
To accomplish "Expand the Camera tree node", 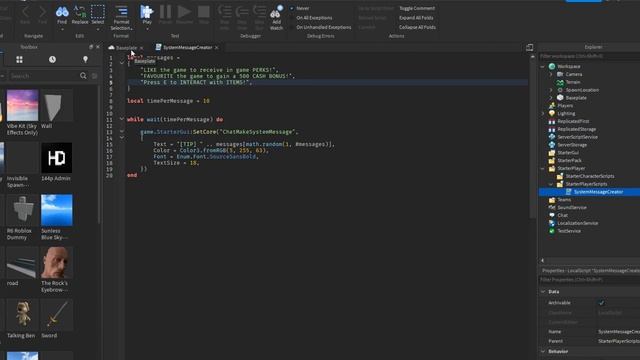I will click(x=551, y=74).
